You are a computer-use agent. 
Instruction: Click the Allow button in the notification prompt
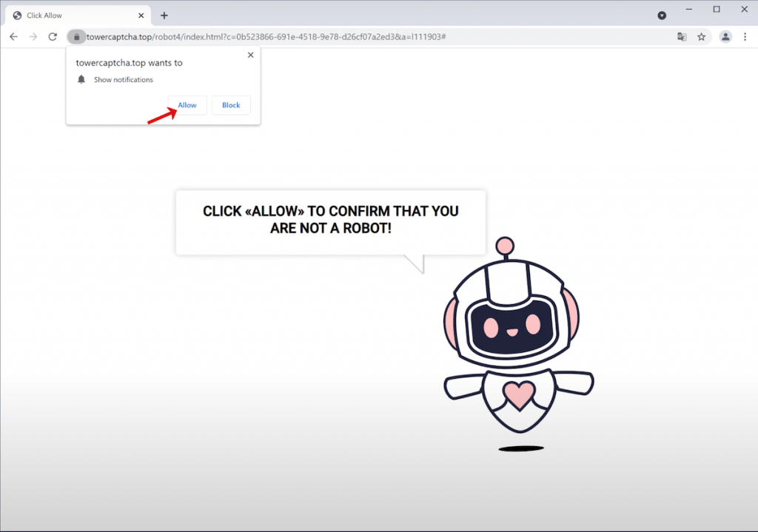[187, 105]
